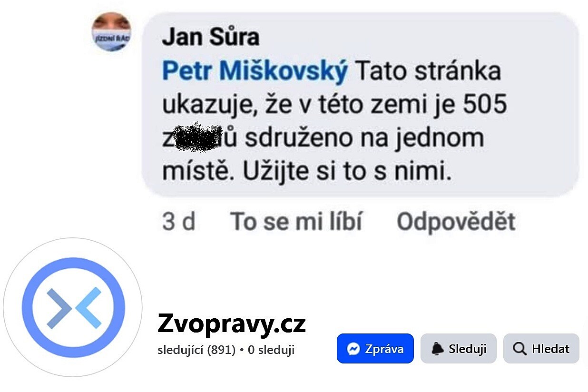
Task: Click the arrows symbol inside Zvopravy logo
Action: [x=74, y=308]
